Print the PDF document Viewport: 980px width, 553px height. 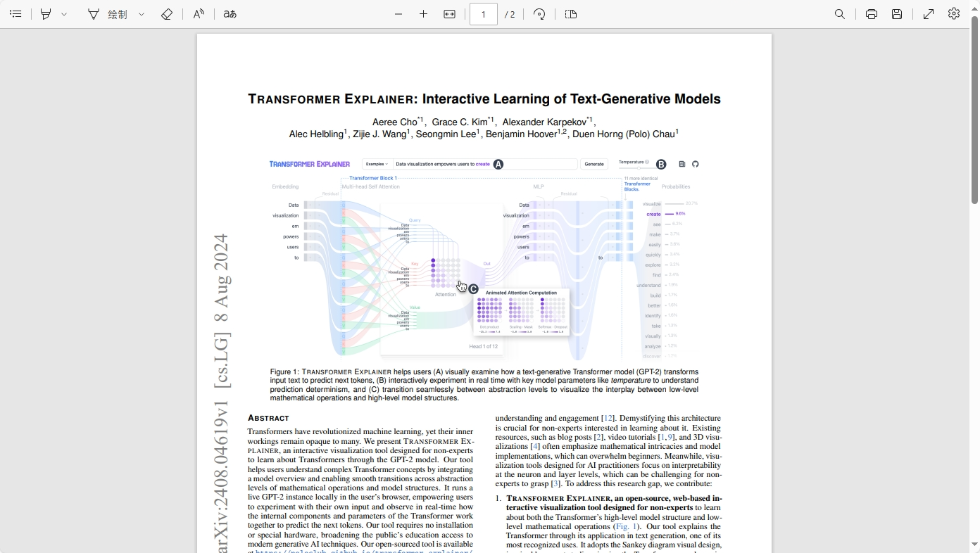point(872,14)
